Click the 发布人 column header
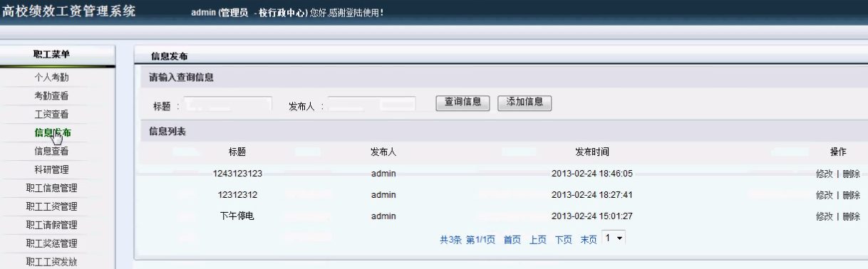Viewport: 868px width, 269px height. [x=383, y=152]
